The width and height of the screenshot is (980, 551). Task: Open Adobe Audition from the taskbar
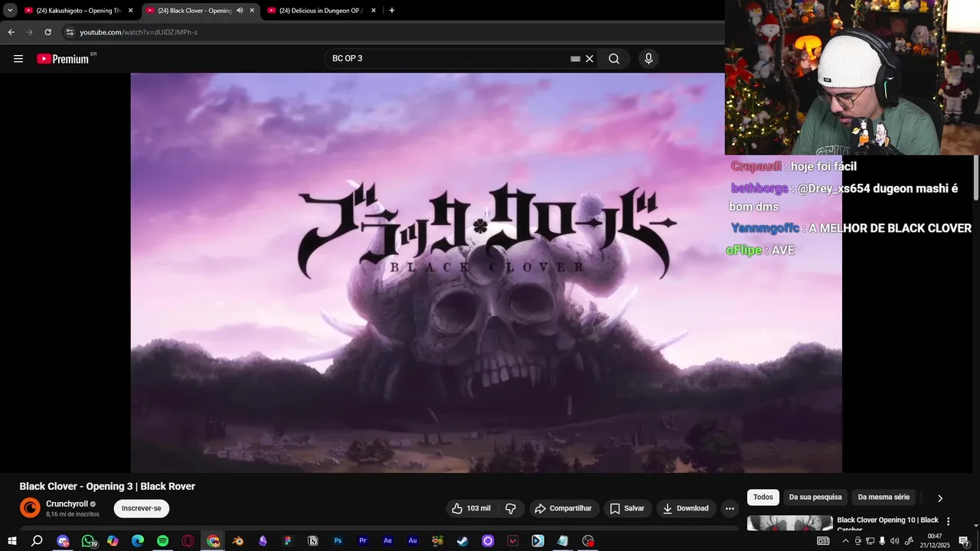tap(413, 541)
